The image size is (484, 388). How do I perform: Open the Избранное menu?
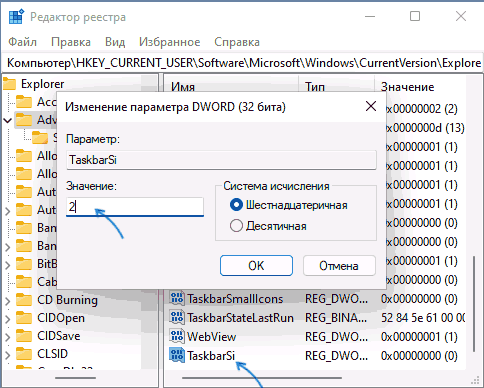coord(170,42)
